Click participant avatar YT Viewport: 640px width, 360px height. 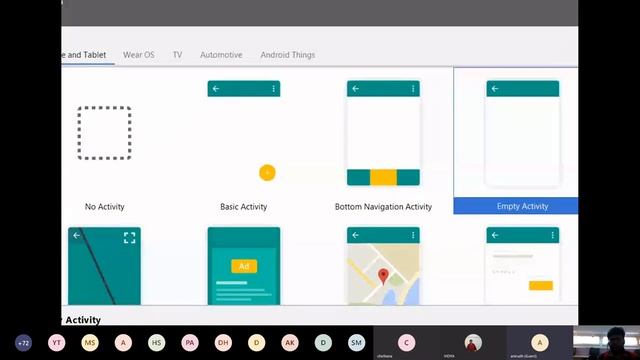(x=56, y=343)
